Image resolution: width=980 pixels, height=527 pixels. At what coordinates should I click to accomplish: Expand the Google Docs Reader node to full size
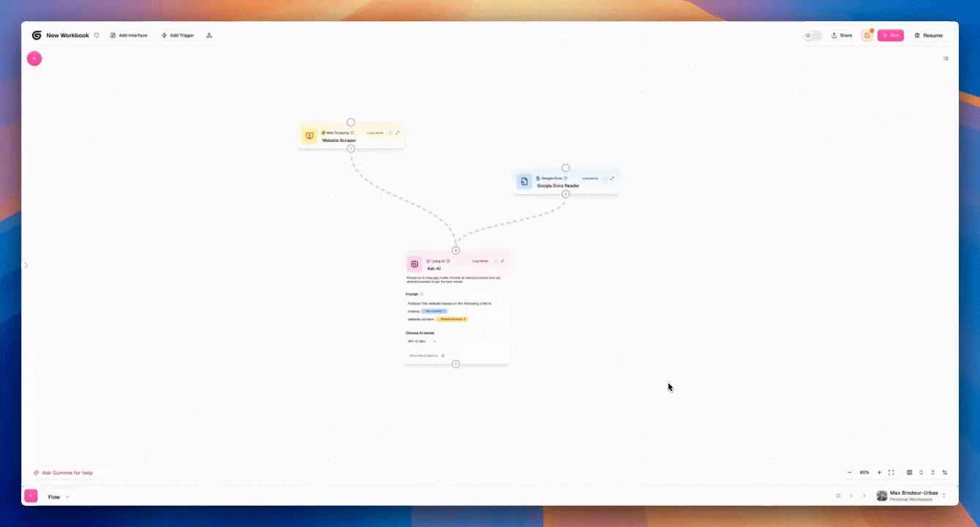(612, 178)
